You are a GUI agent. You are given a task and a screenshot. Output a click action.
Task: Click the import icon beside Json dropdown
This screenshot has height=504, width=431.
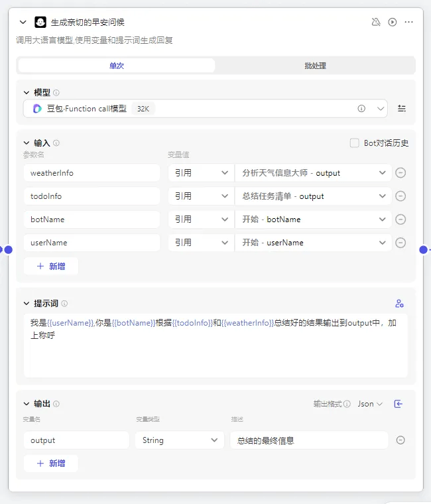399,404
